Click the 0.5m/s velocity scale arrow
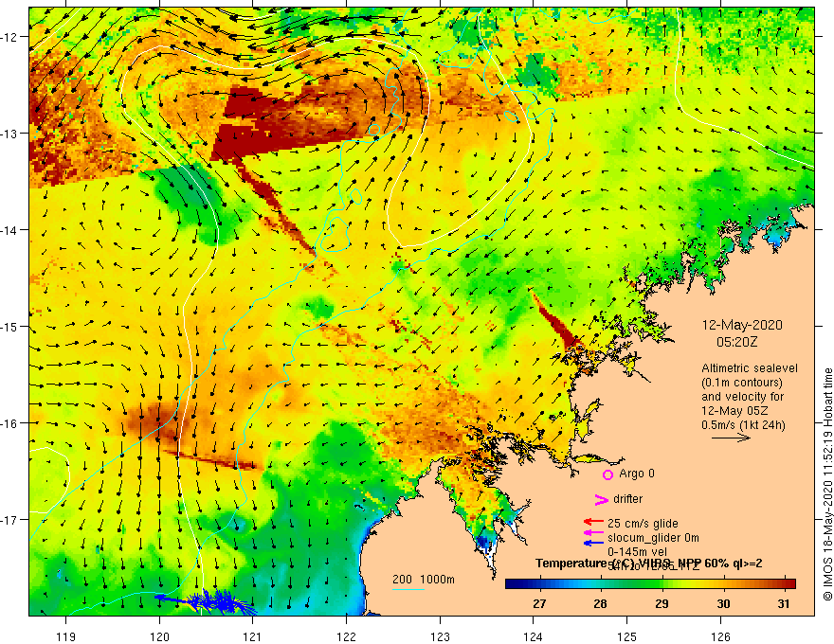The height and width of the screenshot is (644, 834). [731, 438]
